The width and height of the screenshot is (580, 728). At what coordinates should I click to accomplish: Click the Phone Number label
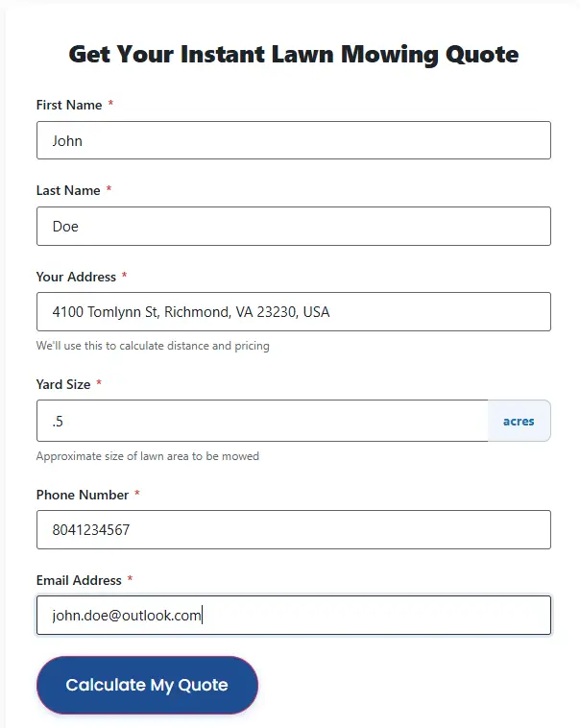pyautogui.click(x=83, y=495)
